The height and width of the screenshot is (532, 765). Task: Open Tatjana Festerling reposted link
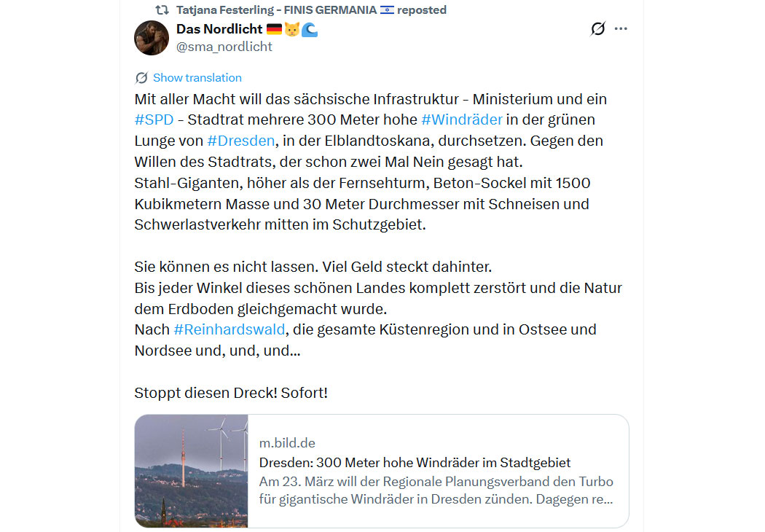(311, 10)
